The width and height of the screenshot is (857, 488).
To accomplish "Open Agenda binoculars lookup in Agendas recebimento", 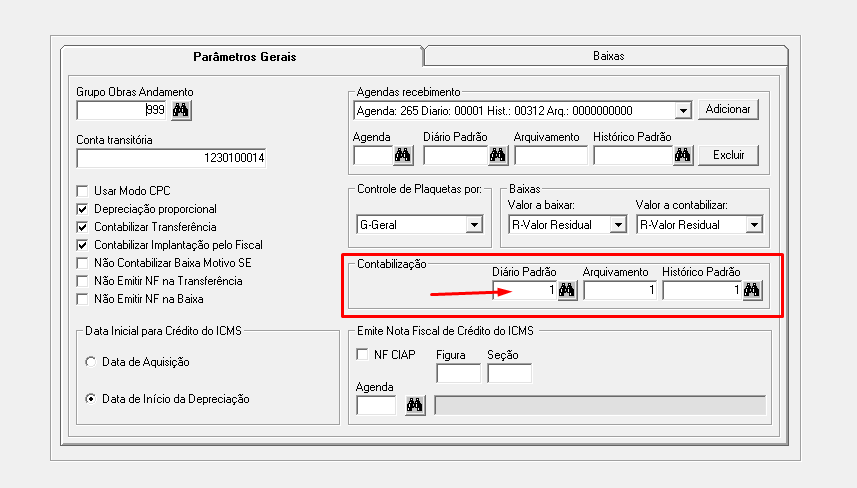I will (x=403, y=155).
